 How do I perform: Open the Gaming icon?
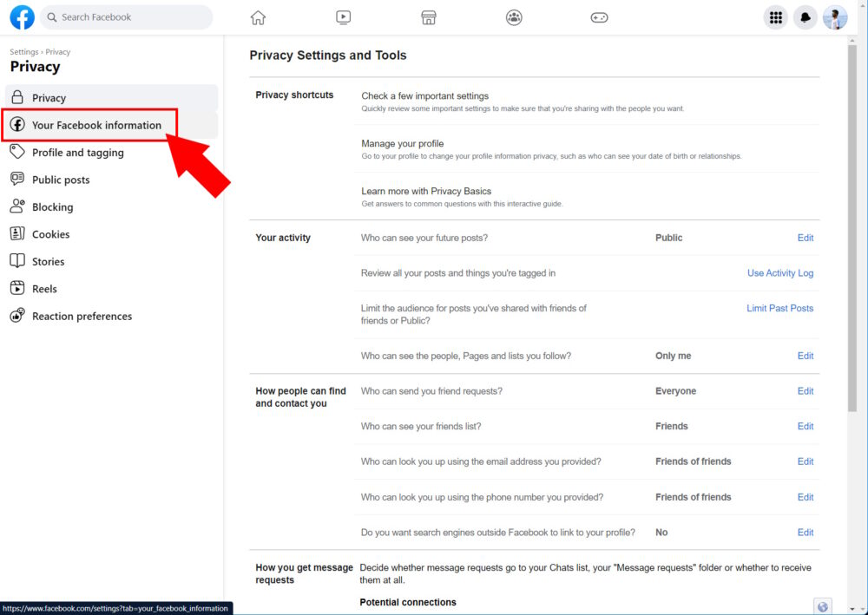pos(599,16)
